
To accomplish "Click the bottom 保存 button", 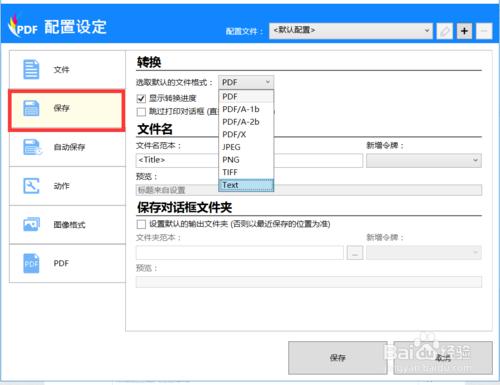I will pyautogui.click(x=338, y=358).
